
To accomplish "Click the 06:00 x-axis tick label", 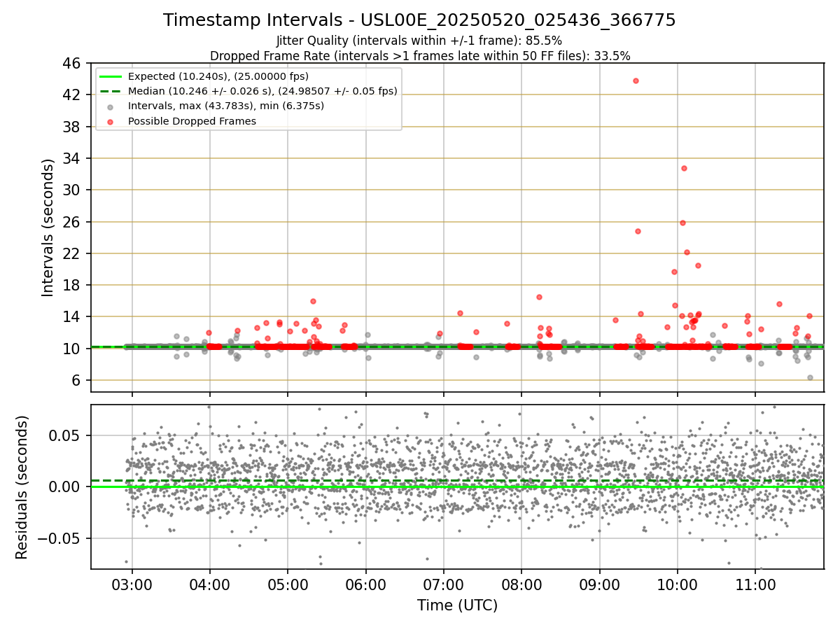I will 365,584.
